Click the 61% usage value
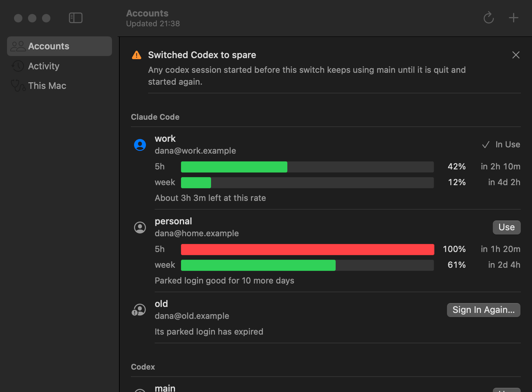Screen dimensions: 532x392 pyautogui.click(x=457, y=265)
